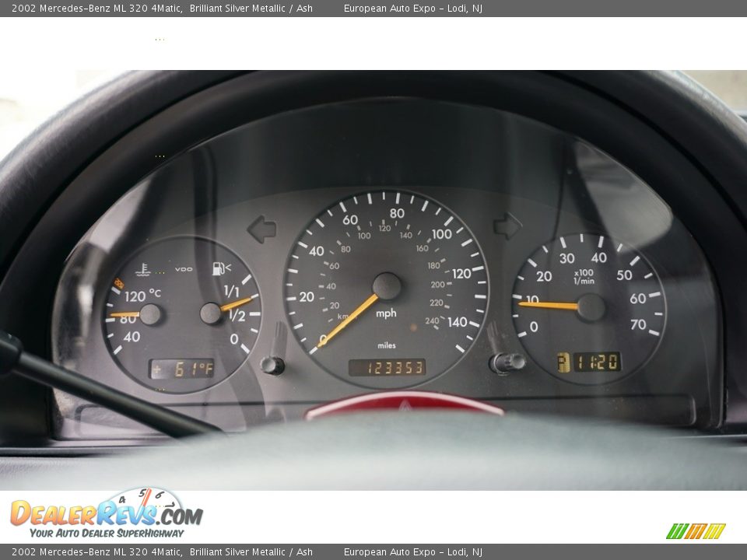Click the orange warning light near temperature gauge
747x560 pixels.
click(119, 282)
